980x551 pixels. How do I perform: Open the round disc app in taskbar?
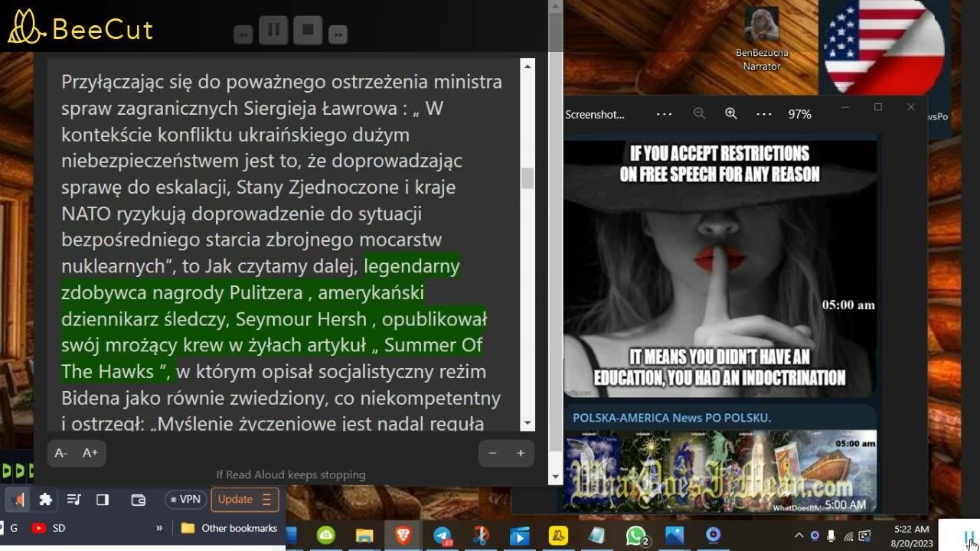(713, 535)
